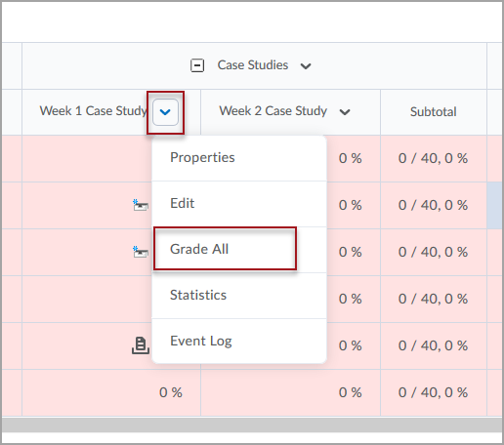Screen dimensions: 504x445
Task: Open the Case Studies category dropdown chevron
Action: pos(306,66)
